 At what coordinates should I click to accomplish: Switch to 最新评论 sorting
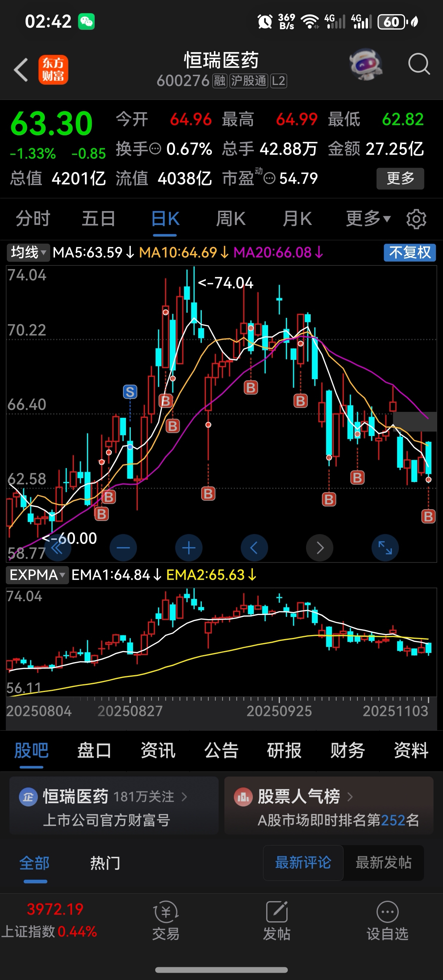click(303, 863)
